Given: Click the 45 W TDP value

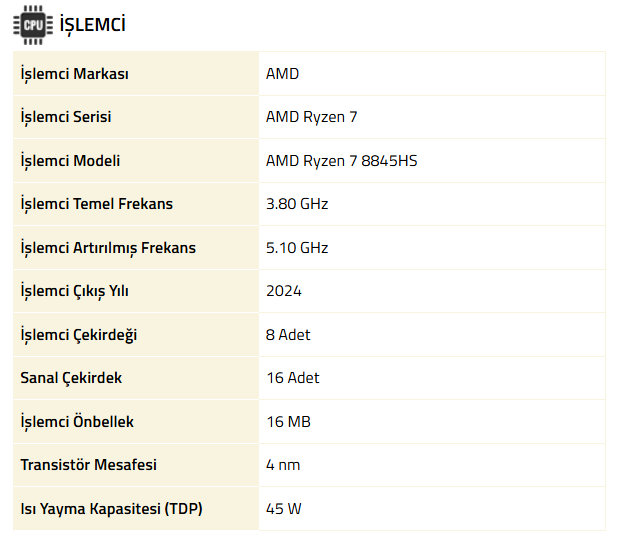Looking at the screenshot, I should (284, 509).
